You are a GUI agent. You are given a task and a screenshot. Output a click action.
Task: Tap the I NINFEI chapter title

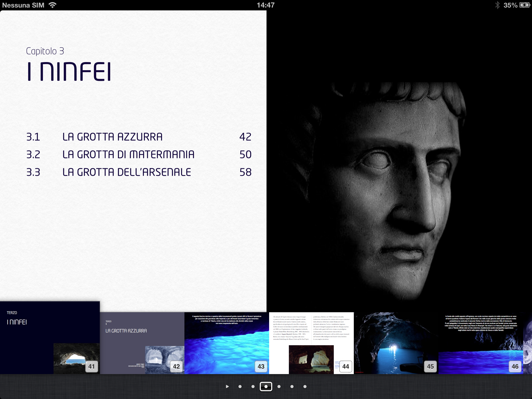(x=69, y=71)
